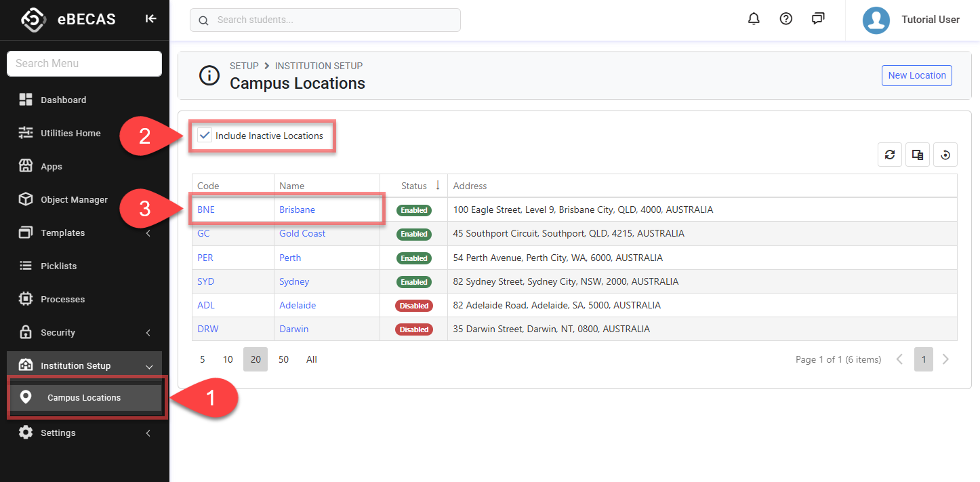Click the page info icon beside Campus Locations
Screen dimensions: 980x482
[209, 75]
